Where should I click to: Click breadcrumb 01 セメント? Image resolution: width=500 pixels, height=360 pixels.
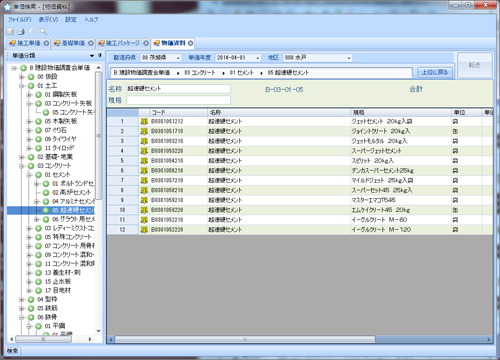click(241, 73)
